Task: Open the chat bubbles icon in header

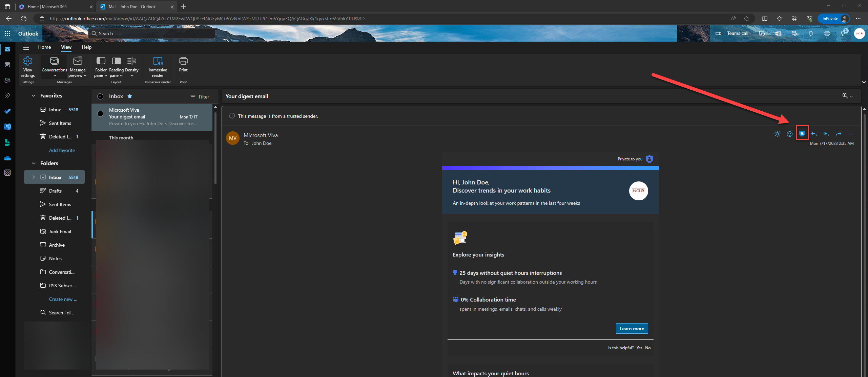Action: (x=762, y=34)
